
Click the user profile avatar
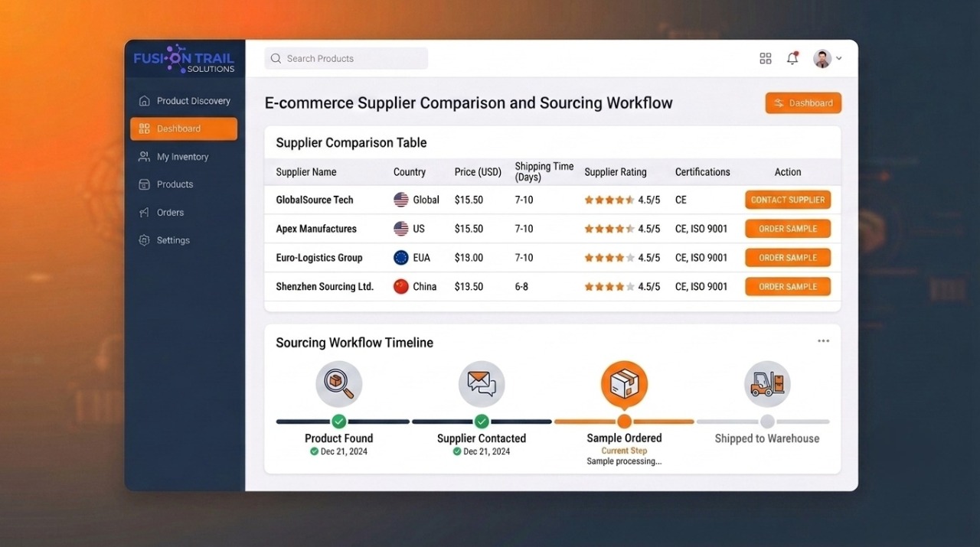tap(822, 59)
